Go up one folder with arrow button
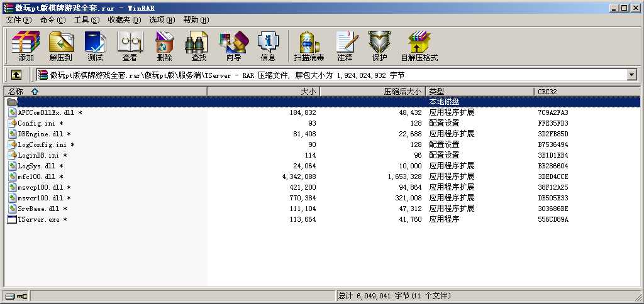This screenshot has height=304, width=644. (x=16, y=75)
